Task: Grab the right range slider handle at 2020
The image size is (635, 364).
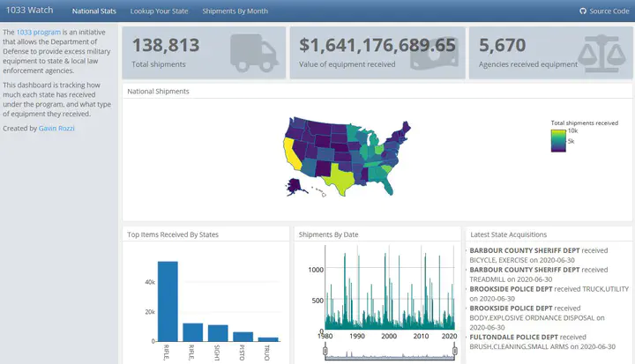Action: pyautogui.click(x=455, y=351)
